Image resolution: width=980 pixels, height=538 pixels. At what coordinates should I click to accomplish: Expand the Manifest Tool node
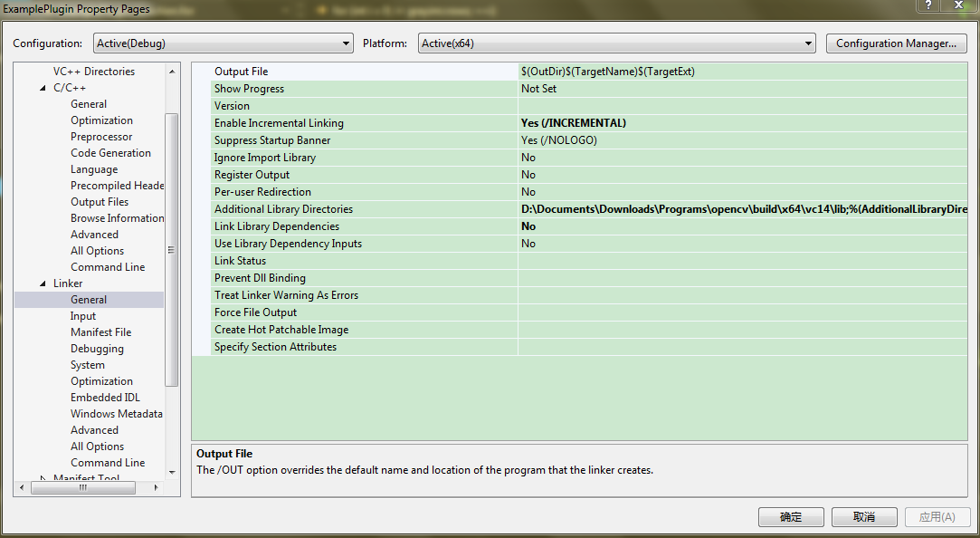pyautogui.click(x=43, y=477)
